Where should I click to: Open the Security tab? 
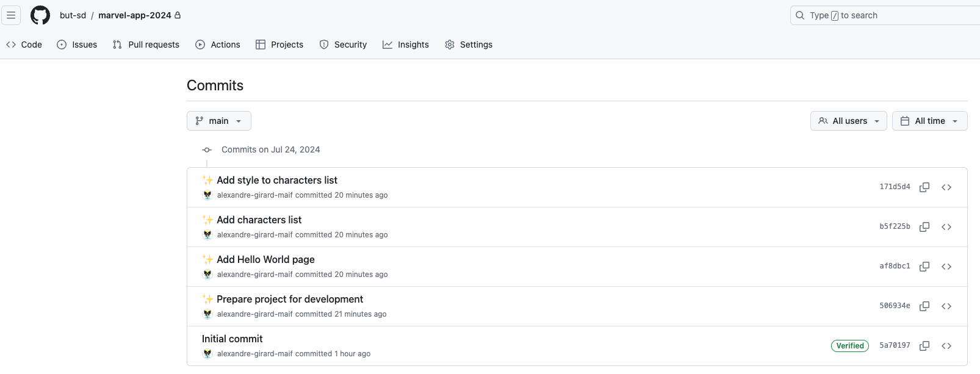[343, 45]
